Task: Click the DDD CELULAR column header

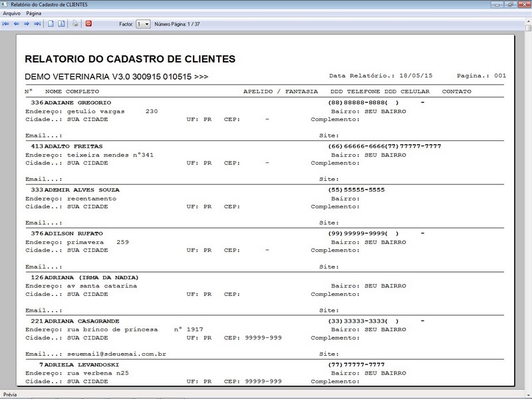Action: [407, 92]
